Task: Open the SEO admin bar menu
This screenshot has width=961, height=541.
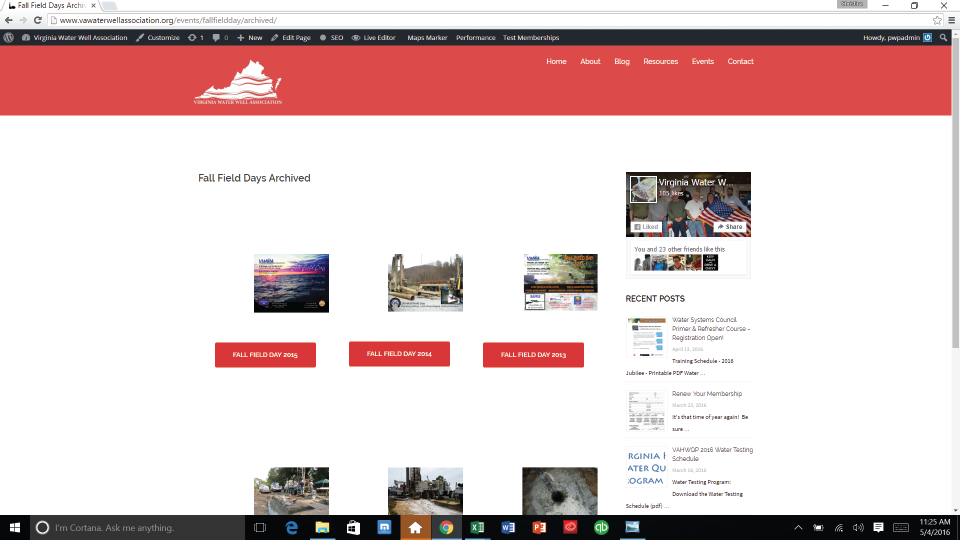Action: click(332, 37)
